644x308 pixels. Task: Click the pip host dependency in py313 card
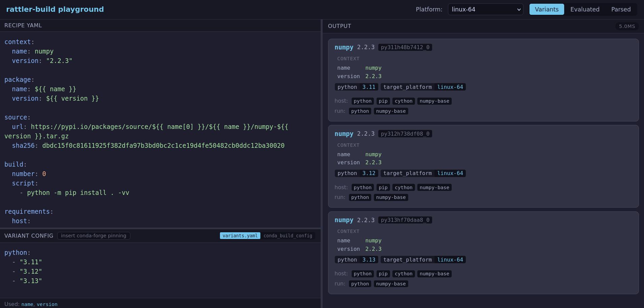[x=383, y=274]
